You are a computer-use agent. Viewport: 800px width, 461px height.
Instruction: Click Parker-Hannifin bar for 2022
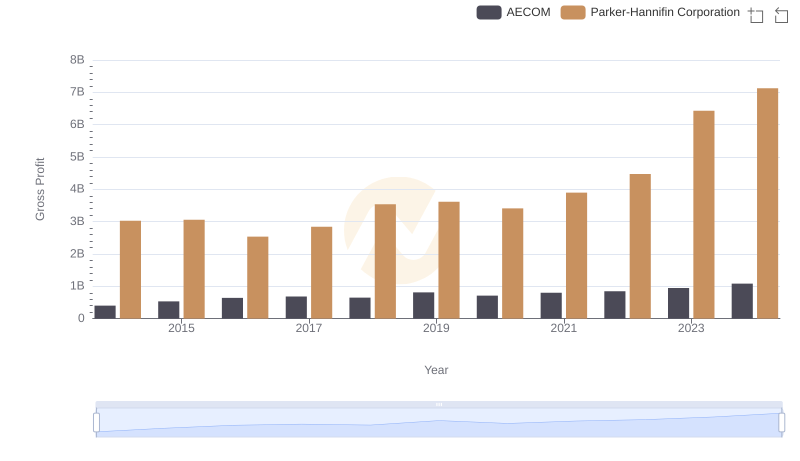pyautogui.click(x=640, y=246)
